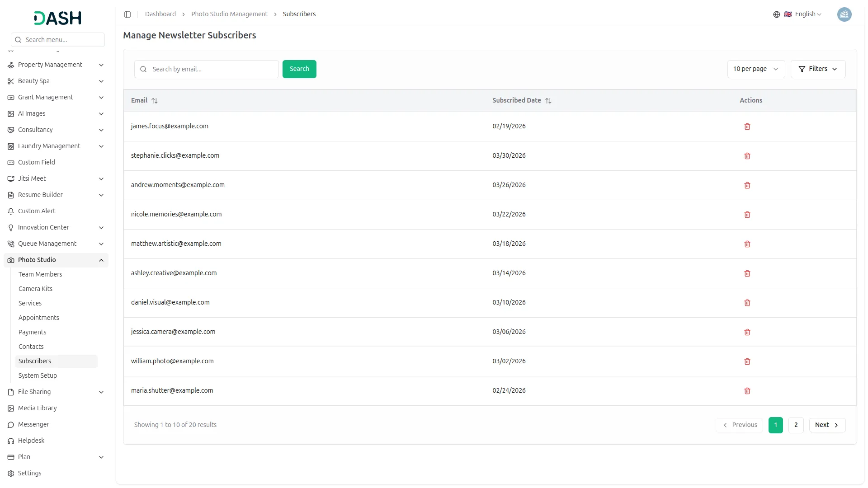This screenshot has width=868, height=488.
Task: Expand the English language dropdown
Action: (x=805, y=14)
